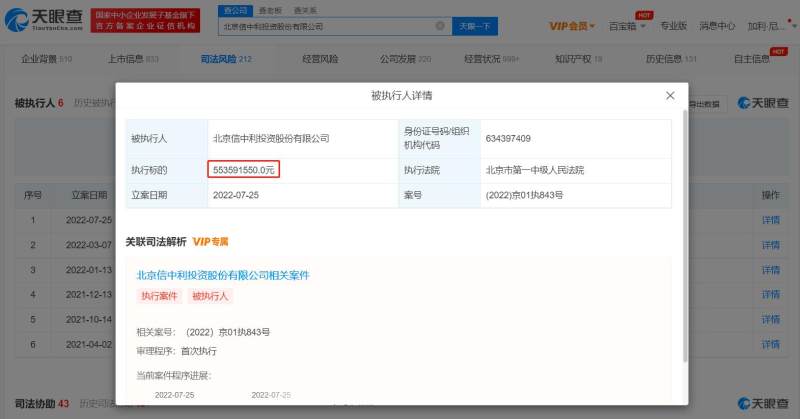Open 消息中心 in the top bar

point(717,26)
